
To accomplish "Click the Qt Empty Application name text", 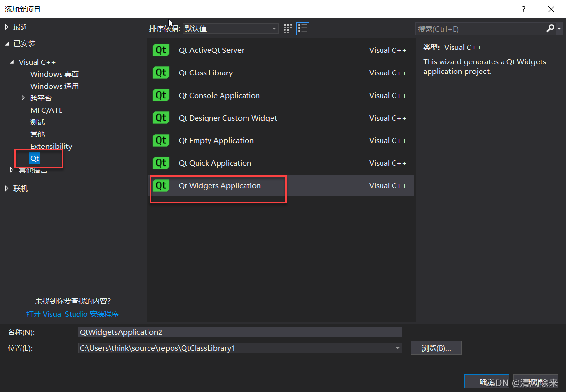I will (216, 140).
